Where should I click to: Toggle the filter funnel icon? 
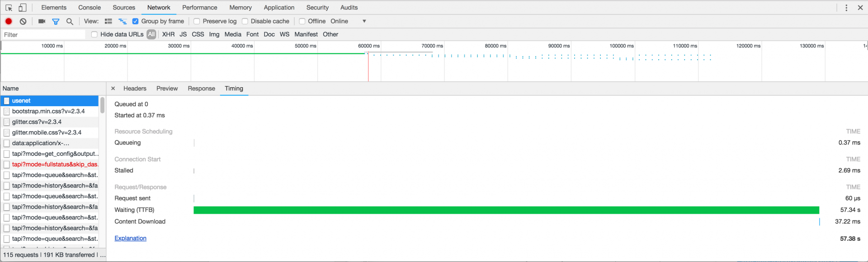coord(56,21)
